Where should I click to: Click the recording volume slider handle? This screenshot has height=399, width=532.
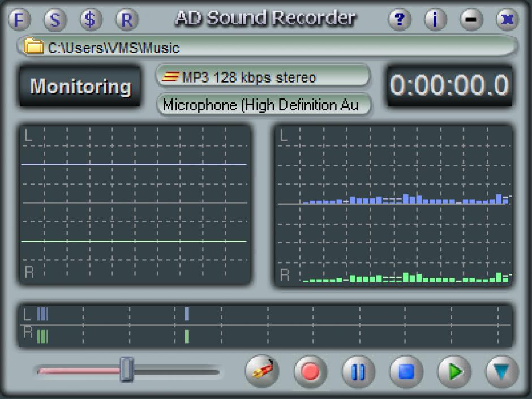tap(127, 370)
